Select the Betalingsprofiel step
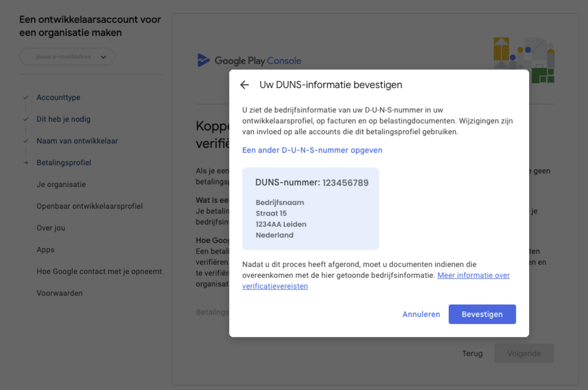Viewport: 588px width, 390px height. (x=64, y=163)
